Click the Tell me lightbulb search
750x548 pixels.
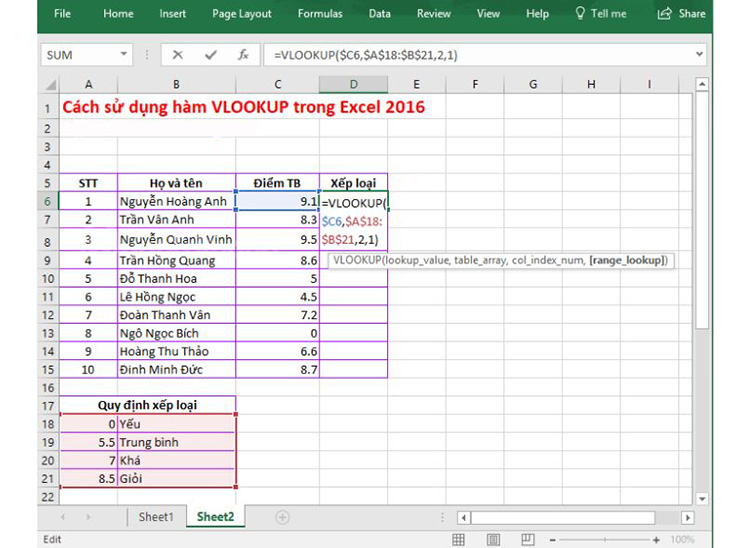pos(601,13)
